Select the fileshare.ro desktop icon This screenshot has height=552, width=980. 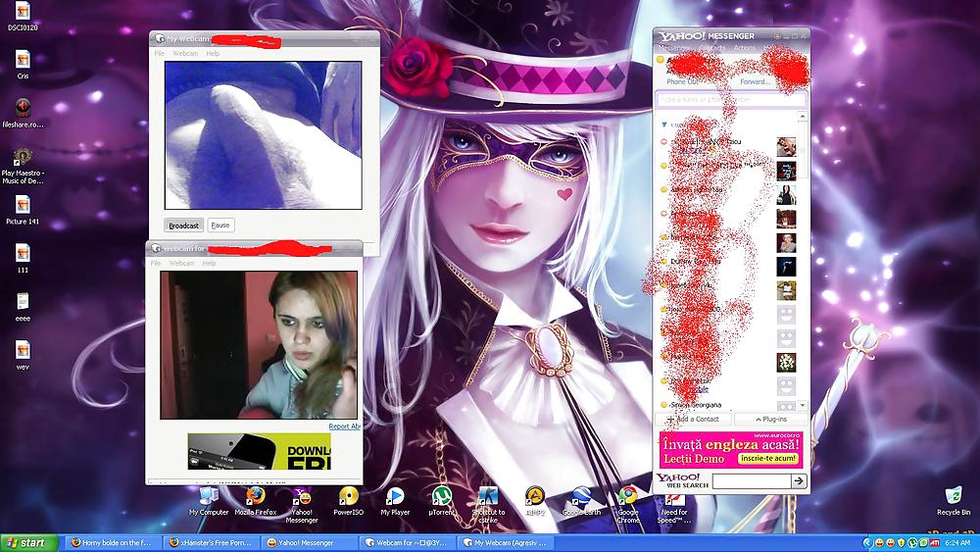click(x=23, y=113)
